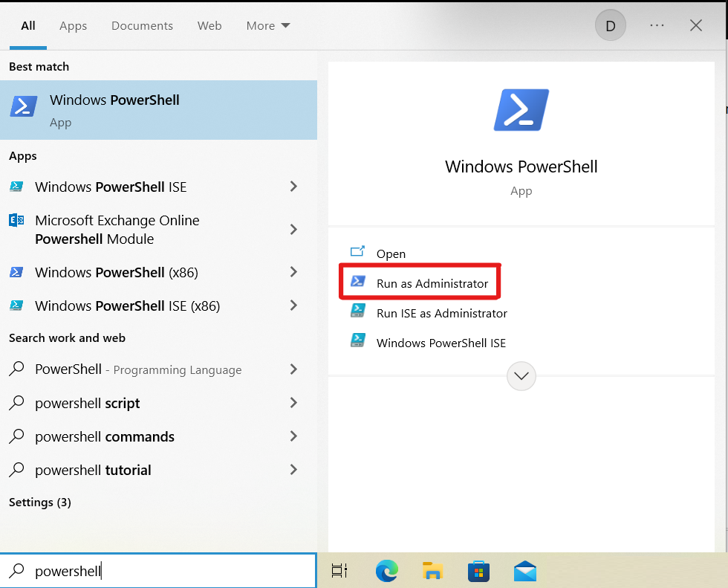Choose Run ISE as Administrator
The width and height of the screenshot is (728, 588).
(x=442, y=314)
